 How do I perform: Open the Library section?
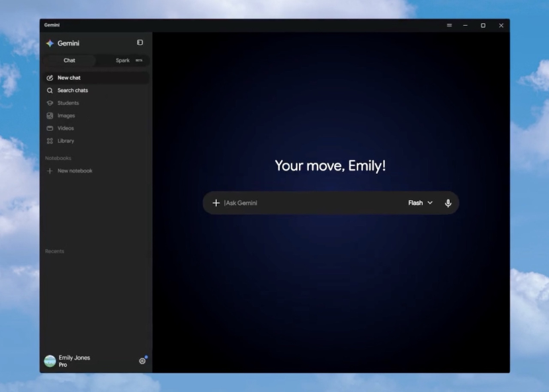[x=97, y=141]
